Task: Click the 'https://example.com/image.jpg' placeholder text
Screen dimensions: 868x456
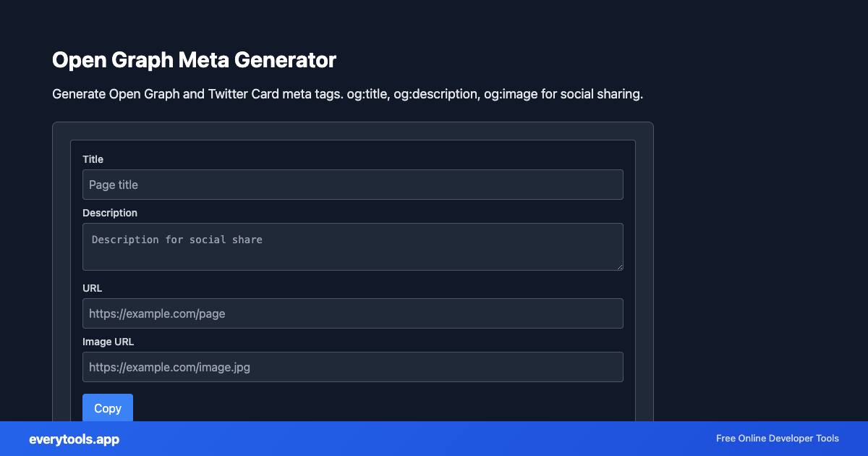Action: point(169,367)
